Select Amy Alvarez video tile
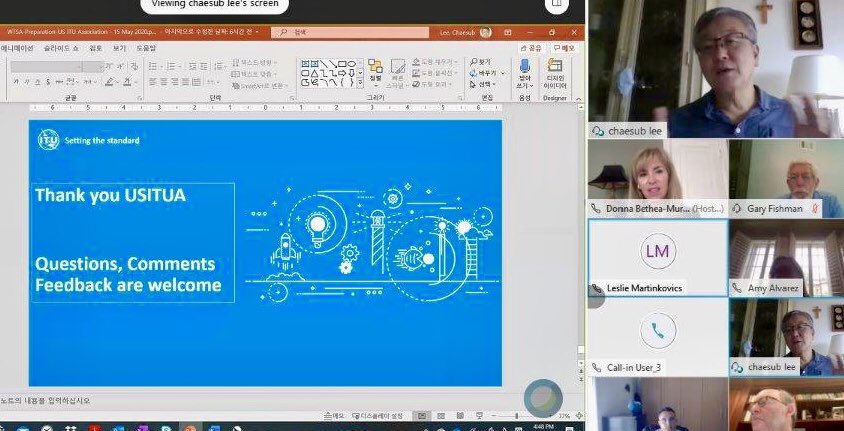The height and width of the screenshot is (431, 844). 786,258
